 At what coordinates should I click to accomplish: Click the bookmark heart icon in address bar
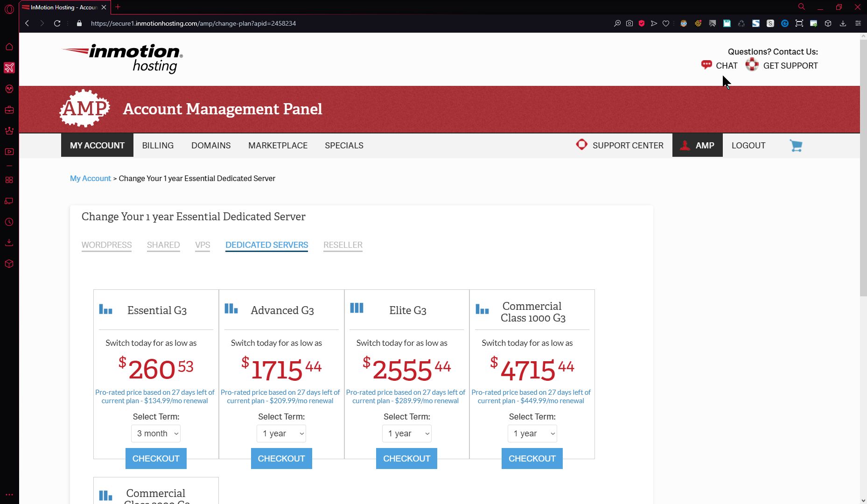pyautogui.click(x=666, y=23)
